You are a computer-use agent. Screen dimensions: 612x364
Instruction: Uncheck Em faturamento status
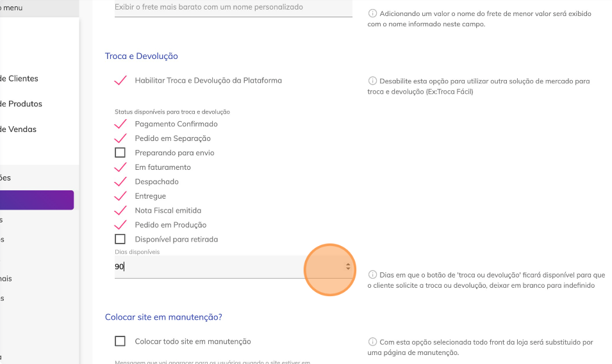point(120,167)
